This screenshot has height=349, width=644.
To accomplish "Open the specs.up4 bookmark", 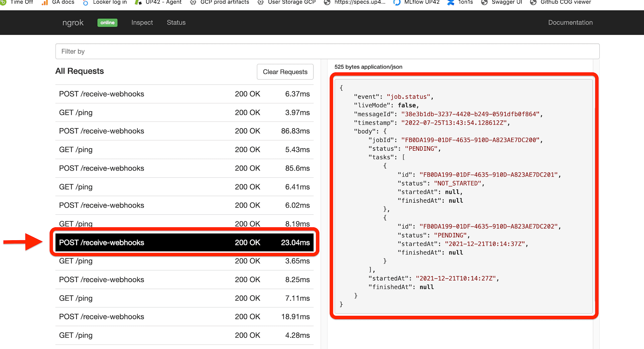I will point(355,2).
